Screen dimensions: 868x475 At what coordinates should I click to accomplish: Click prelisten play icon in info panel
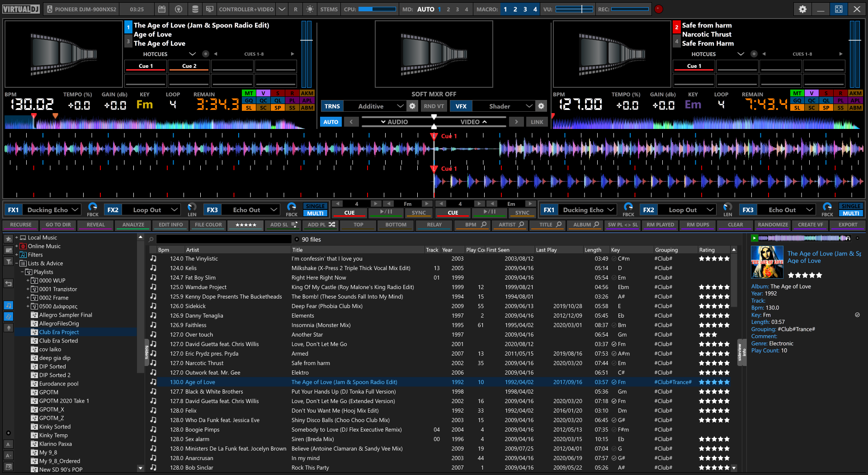point(754,238)
